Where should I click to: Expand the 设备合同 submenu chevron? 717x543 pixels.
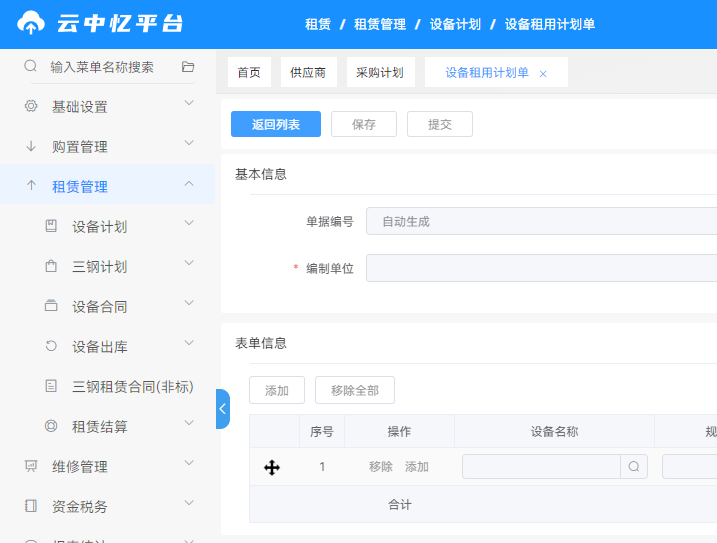tap(189, 303)
